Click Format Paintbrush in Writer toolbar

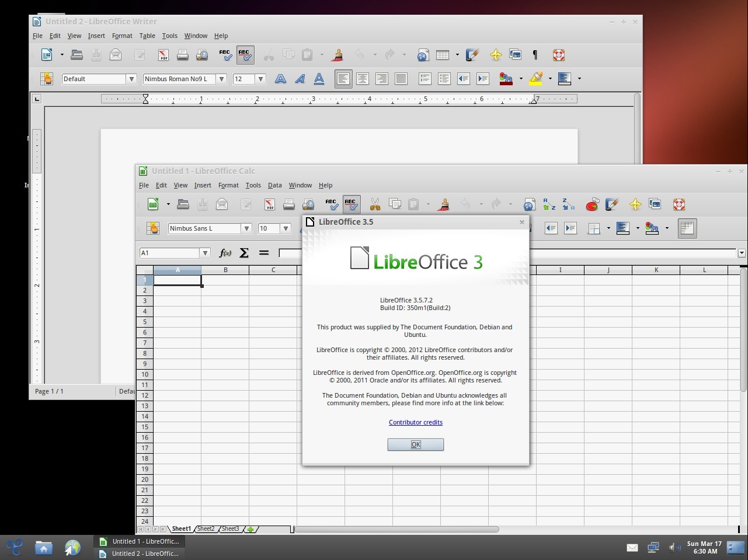[x=337, y=55]
